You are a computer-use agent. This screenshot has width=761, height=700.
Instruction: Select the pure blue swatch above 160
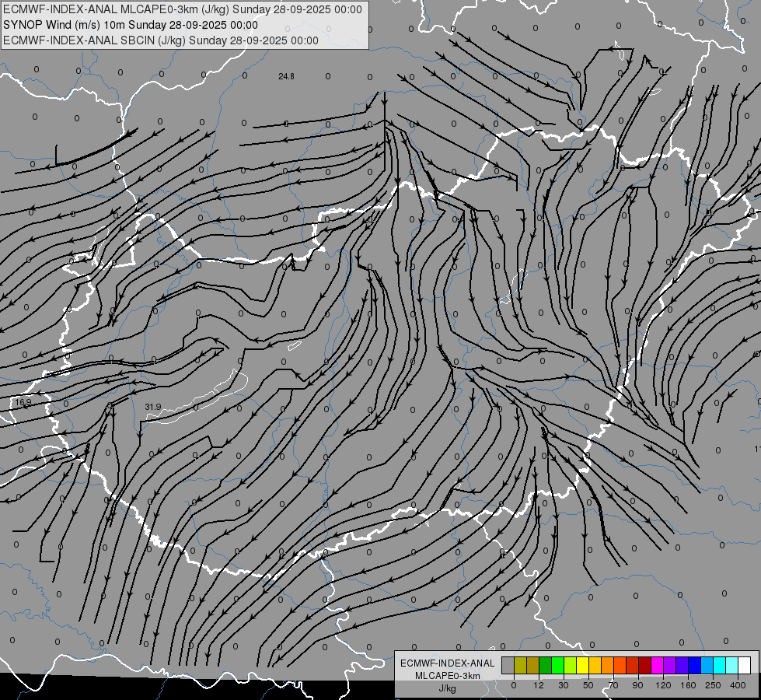(x=694, y=665)
